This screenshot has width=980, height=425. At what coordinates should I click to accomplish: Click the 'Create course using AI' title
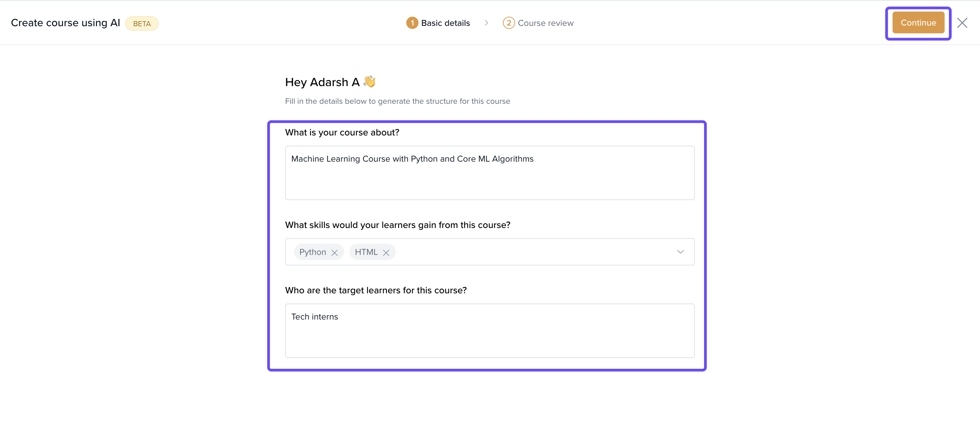click(x=65, y=23)
